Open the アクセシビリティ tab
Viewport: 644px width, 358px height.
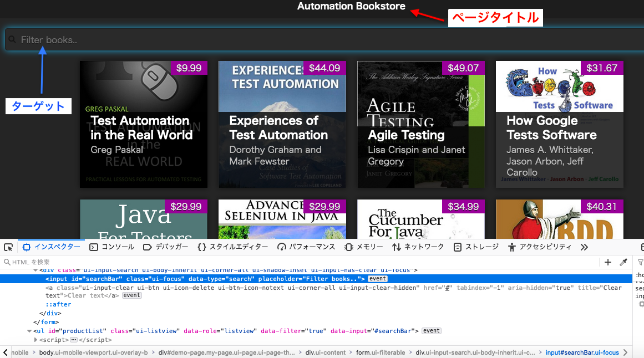[x=540, y=247]
